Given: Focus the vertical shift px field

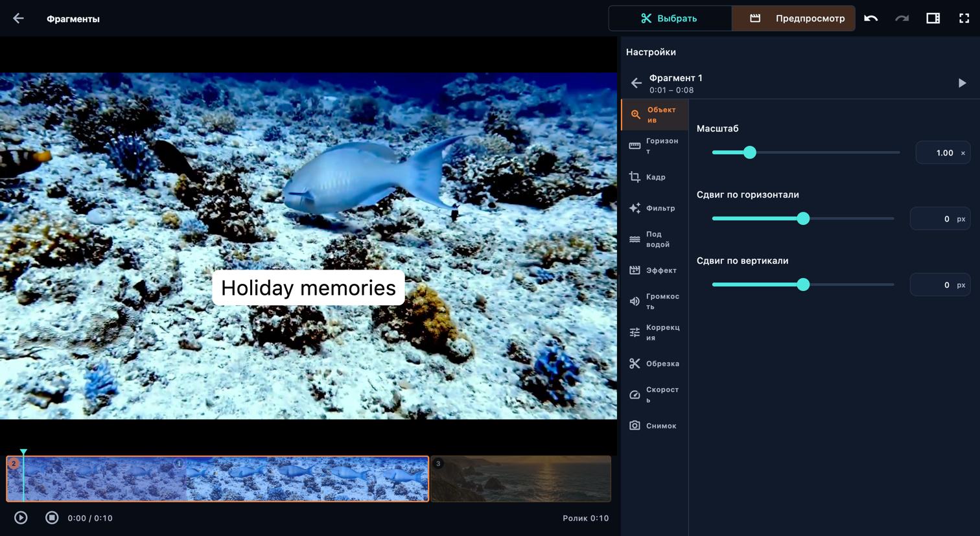Looking at the screenshot, I should click(940, 285).
